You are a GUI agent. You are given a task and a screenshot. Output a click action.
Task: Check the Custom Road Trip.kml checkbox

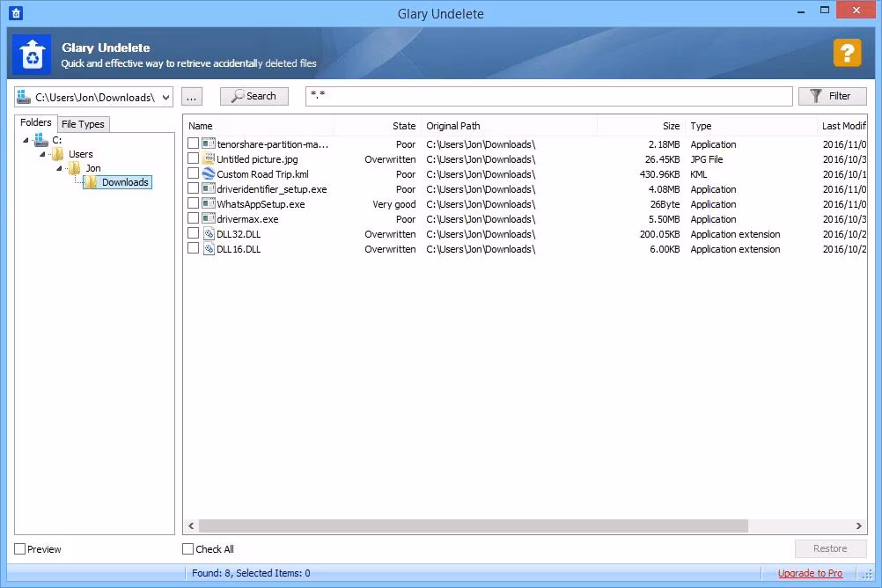click(193, 173)
